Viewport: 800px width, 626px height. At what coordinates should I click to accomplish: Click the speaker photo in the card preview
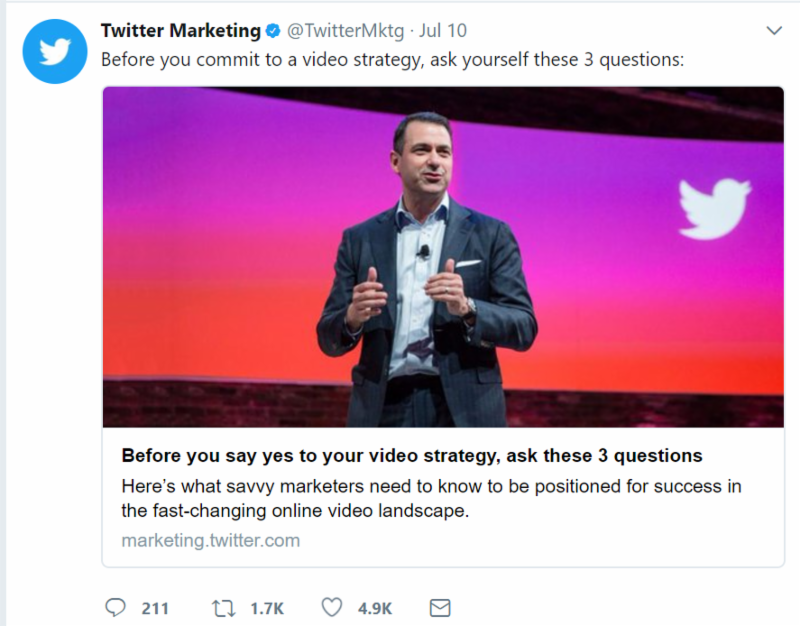coord(430,260)
